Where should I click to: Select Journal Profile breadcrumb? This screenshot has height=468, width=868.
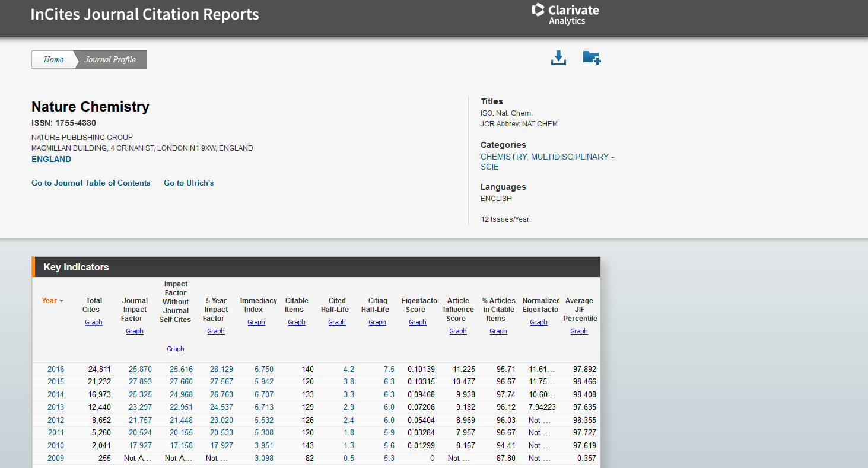[x=110, y=59]
